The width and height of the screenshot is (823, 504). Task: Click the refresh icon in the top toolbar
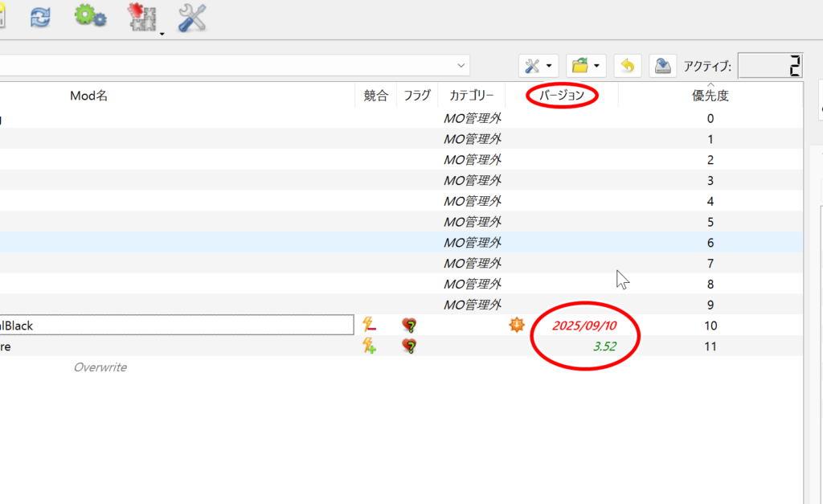[x=39, y=17]
